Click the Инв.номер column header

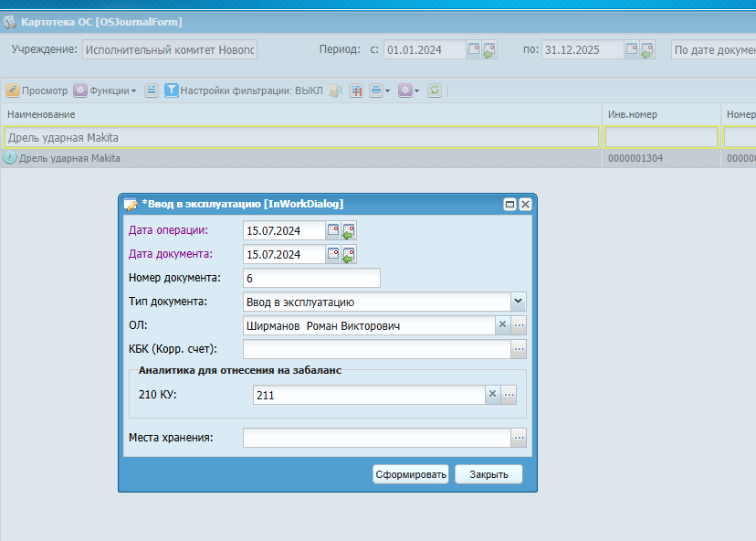point(661,114)
